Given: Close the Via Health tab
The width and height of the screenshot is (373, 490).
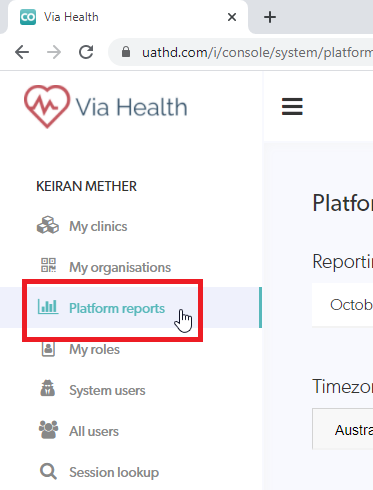Looking at the screenshot, I should click(232, 17).
